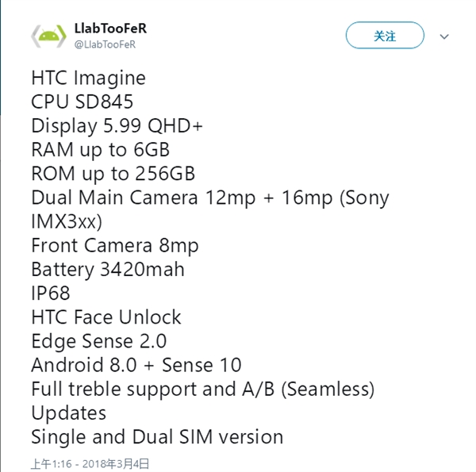Click the "CPU SD845" line
This screenshot has height=472, width=476.
coord(82,102)
